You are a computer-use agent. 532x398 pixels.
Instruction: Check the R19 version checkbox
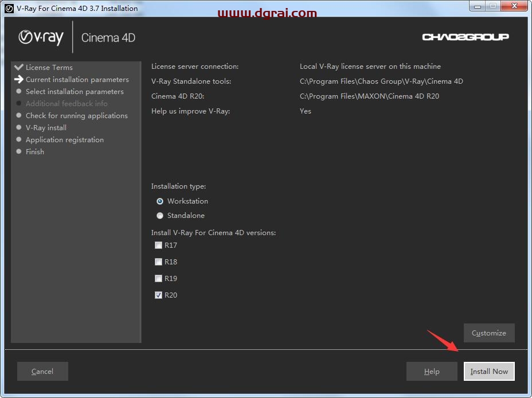point(159,279)
